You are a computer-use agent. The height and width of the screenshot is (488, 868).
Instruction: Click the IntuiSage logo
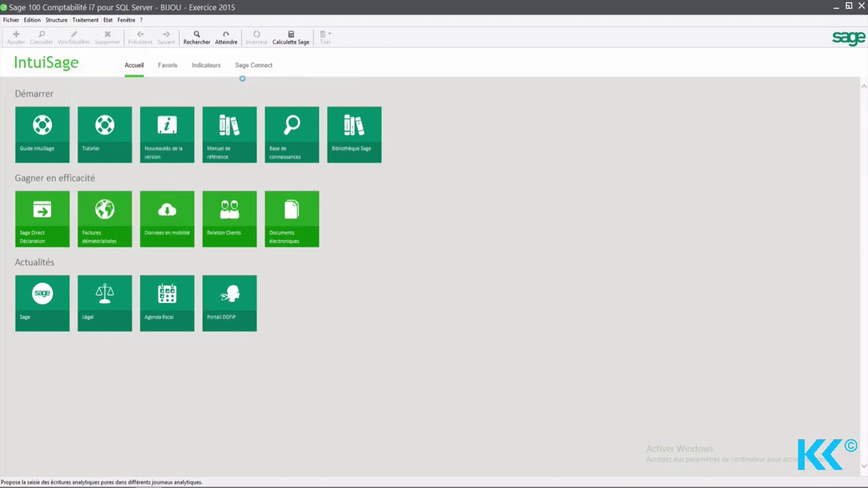click(x=47, y=63)
